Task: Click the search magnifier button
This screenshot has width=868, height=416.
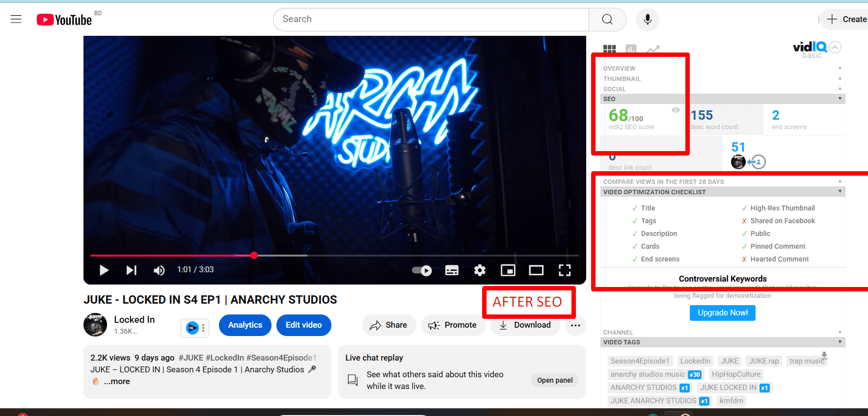Action: 607,19
